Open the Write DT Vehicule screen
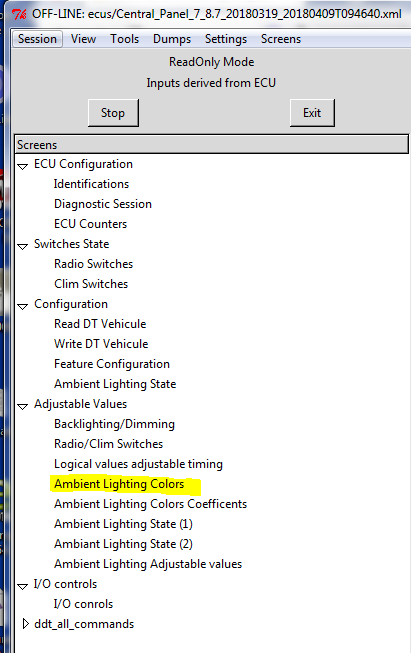 click(x=101, y=344)
